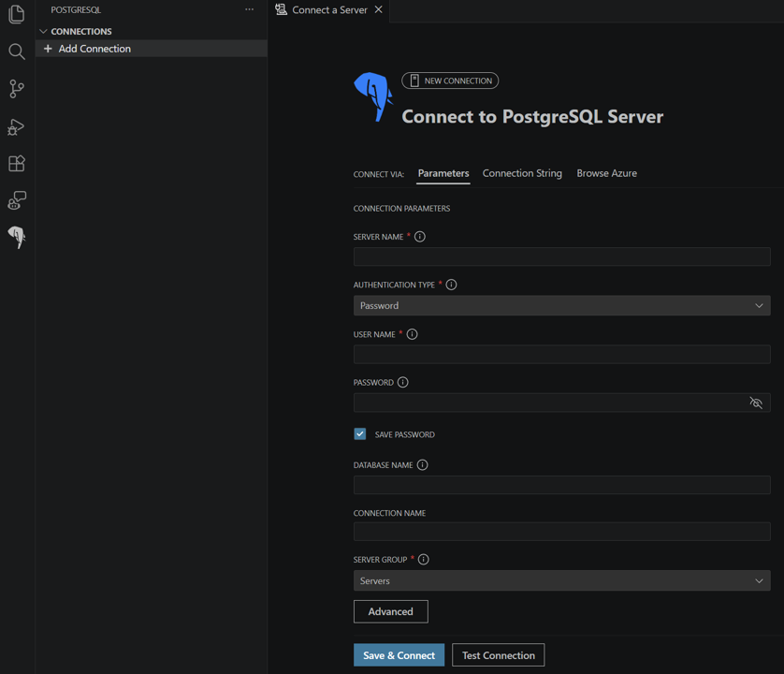Click the plus icon beside Add Connection
This screenshot has height=674, width=784.
[48, 49]
